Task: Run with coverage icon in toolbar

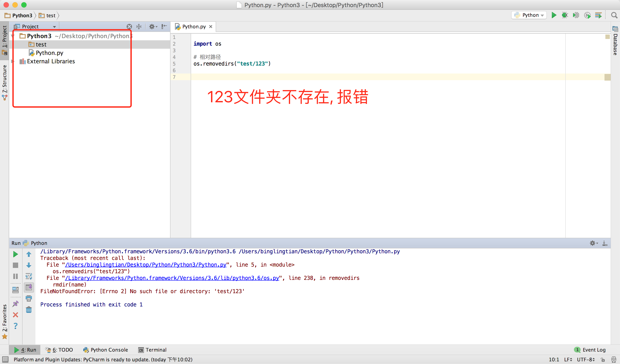Action: tap(576, 15)
